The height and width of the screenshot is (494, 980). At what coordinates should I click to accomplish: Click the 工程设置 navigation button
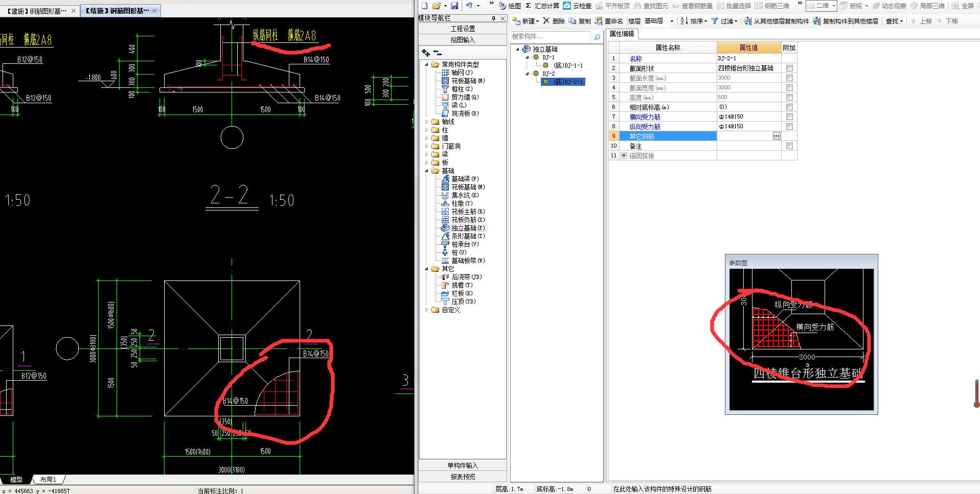pyautogui.click(x=463, y=29)
